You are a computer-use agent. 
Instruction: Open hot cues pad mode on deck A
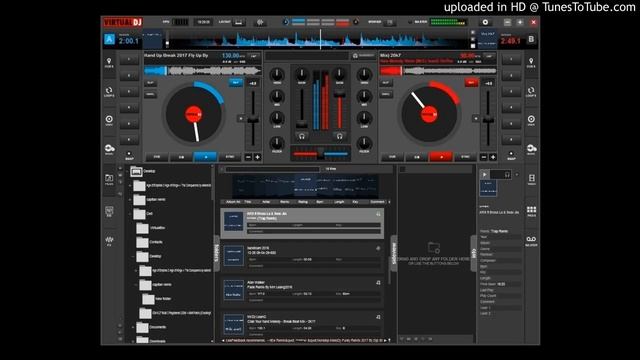[109, 62]
